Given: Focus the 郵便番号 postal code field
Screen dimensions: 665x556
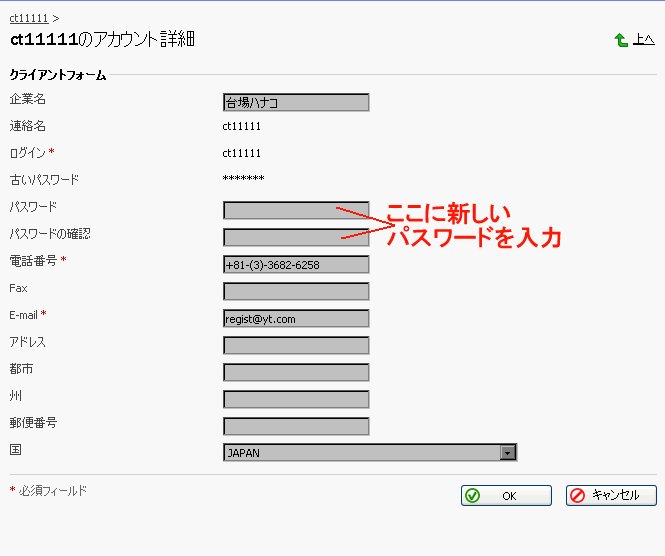Looking at the screenshot, I should pos(296,426).
